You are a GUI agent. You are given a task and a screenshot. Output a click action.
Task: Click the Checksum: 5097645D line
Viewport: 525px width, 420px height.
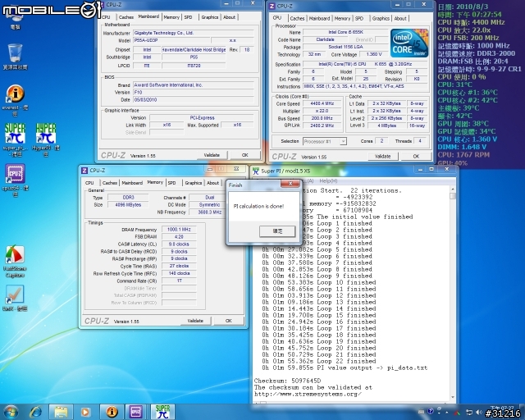[287, 381]
